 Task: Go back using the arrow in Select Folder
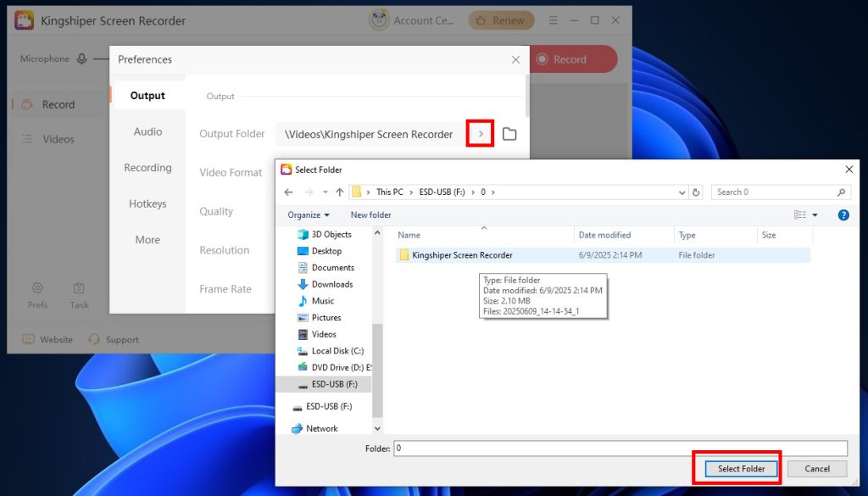click(288, 192)
